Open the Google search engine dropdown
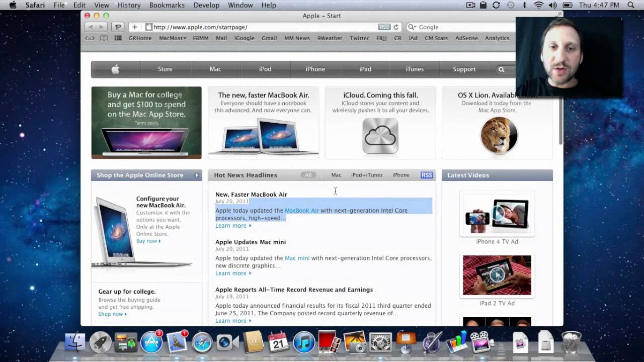 point(412,27)
